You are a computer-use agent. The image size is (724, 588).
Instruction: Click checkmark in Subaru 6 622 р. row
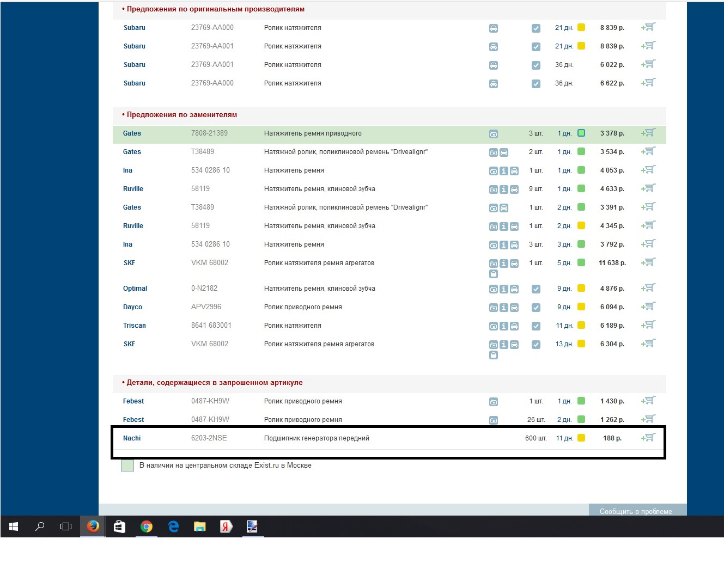pos(536,84)
